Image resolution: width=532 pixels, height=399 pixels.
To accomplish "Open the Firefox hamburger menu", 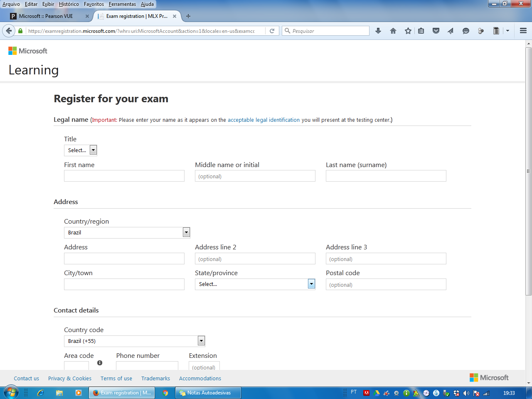I will coord(523,31).
